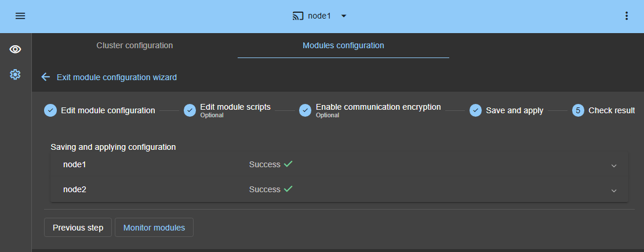Open the node1 selector dropdown arrow

(x=344, y=16)
